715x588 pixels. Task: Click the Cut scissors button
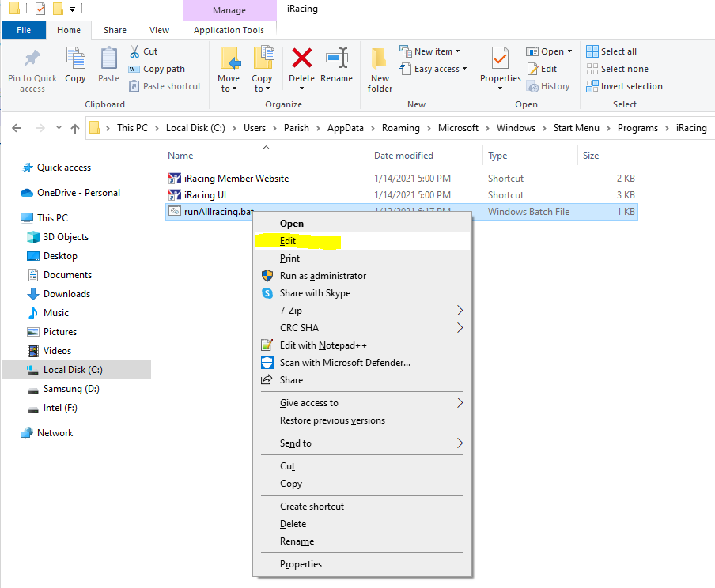[x=144, y=51]
